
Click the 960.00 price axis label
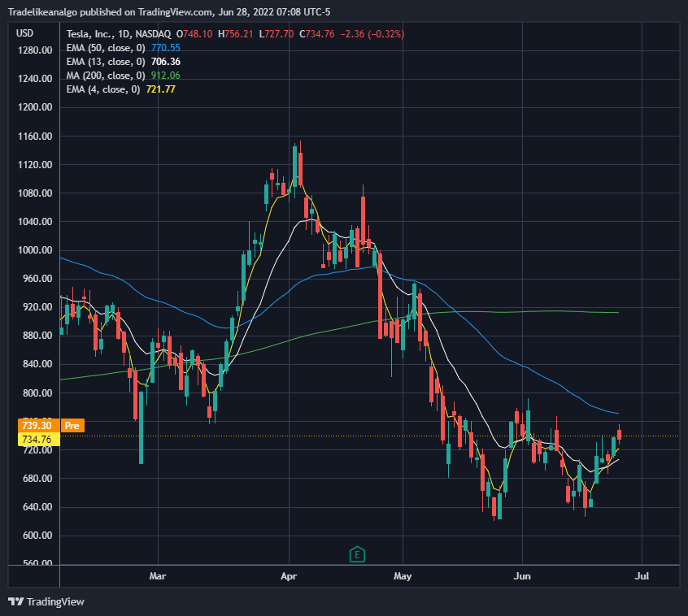(x=37, y=279)
